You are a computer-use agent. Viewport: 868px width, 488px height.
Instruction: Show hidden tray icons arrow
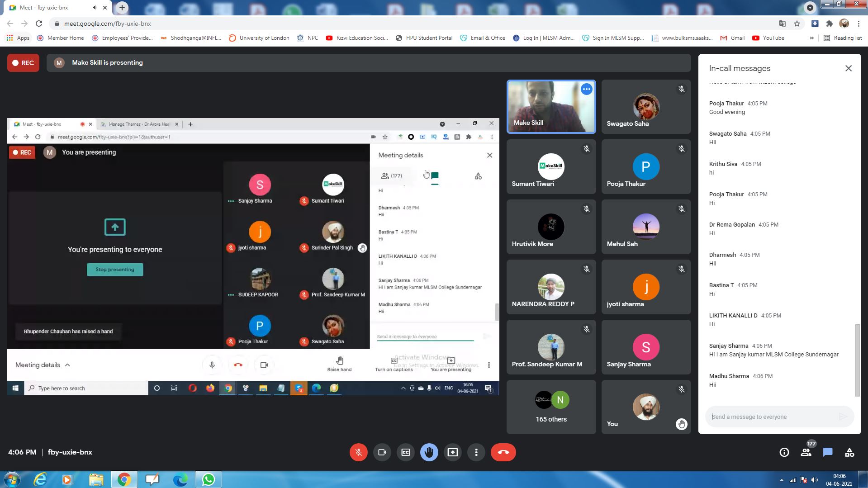782,480
